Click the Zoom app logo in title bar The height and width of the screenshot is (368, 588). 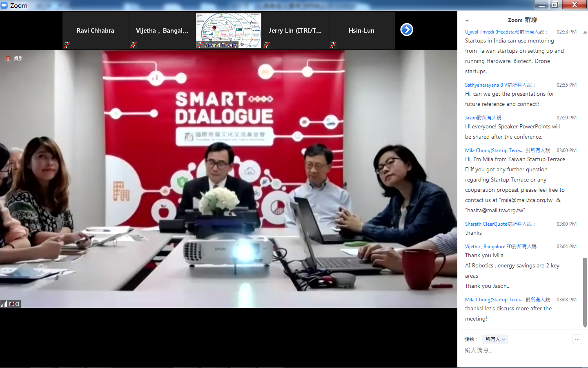point(4,5)
